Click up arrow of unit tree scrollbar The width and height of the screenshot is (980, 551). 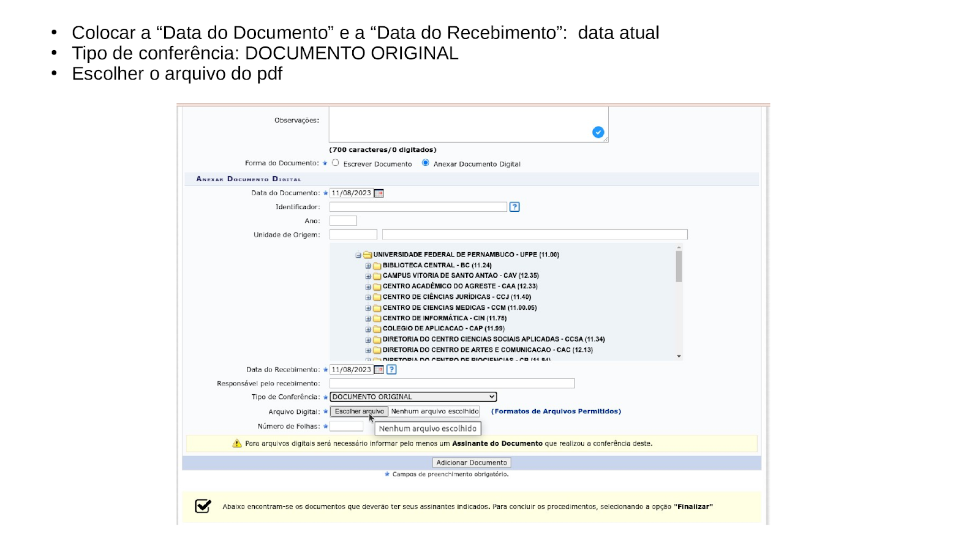pos(679,247)
